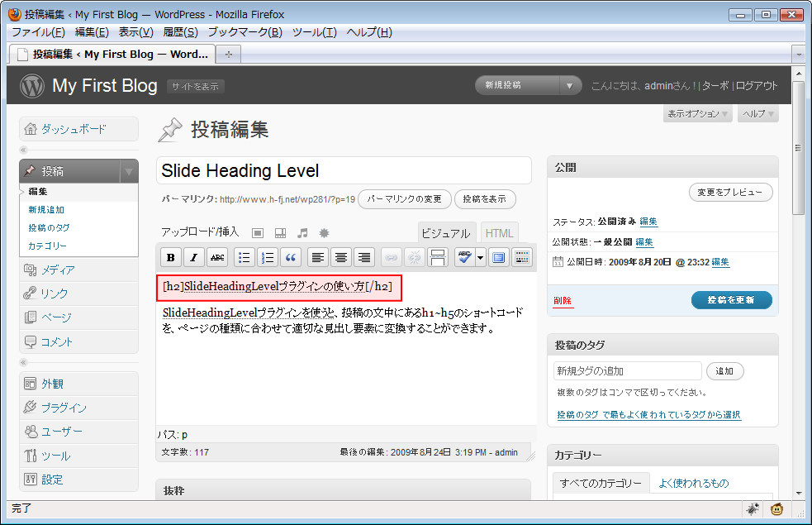Show the kitchen sink toolbar row

pos(522,257)
